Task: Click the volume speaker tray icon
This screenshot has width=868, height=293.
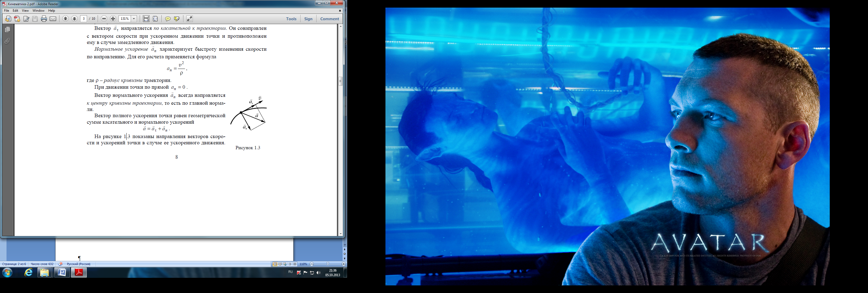Action: tap(319, 273)
